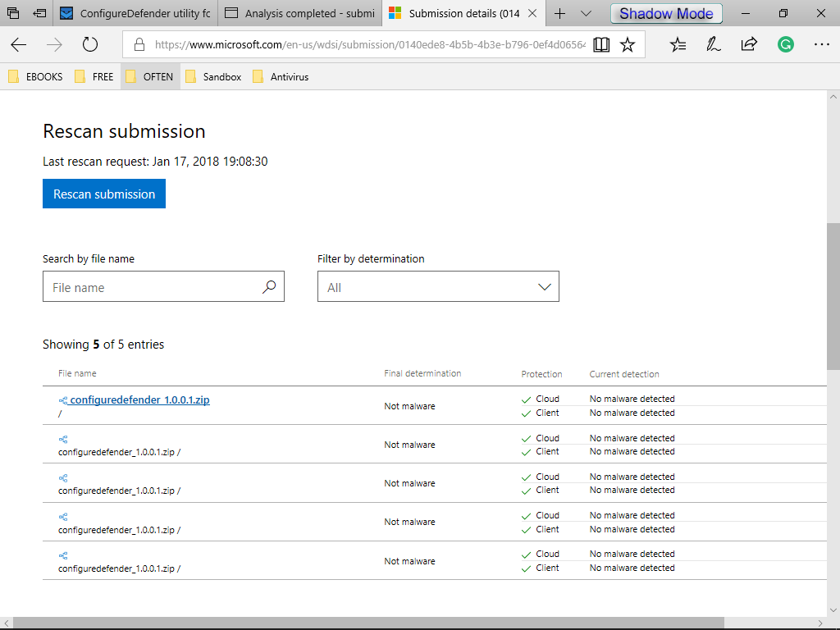The height and width of the screenshot is (630, 840).
Task: Click tree icon in fourth file row
Action: click(x=63, y=517)
